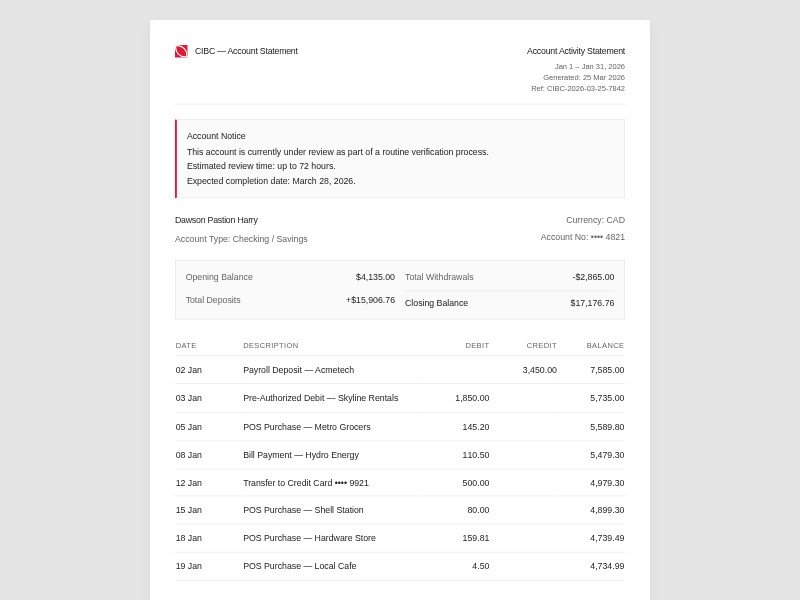Click the Account Notice heading
The image size is (800, 600).
click(x=216, y=136)
